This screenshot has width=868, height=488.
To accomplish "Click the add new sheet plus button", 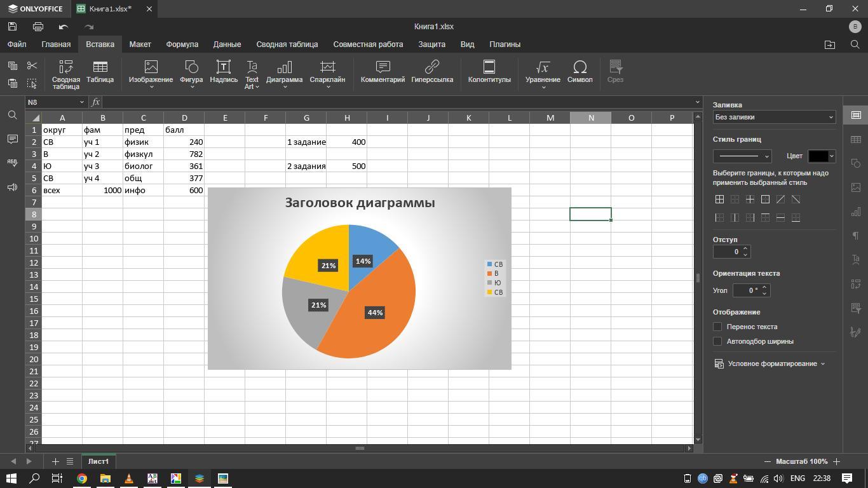I will [x=55, y=461].
